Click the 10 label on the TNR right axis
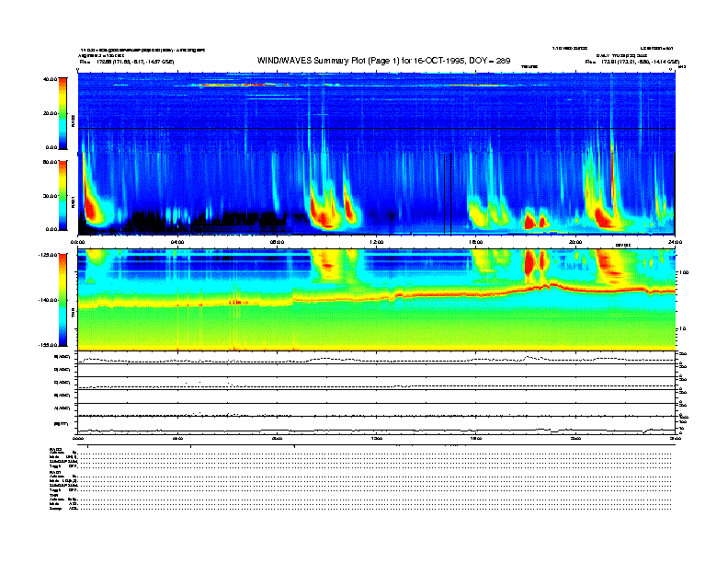Viewport: 728px width, 563px height. point(682,329)
